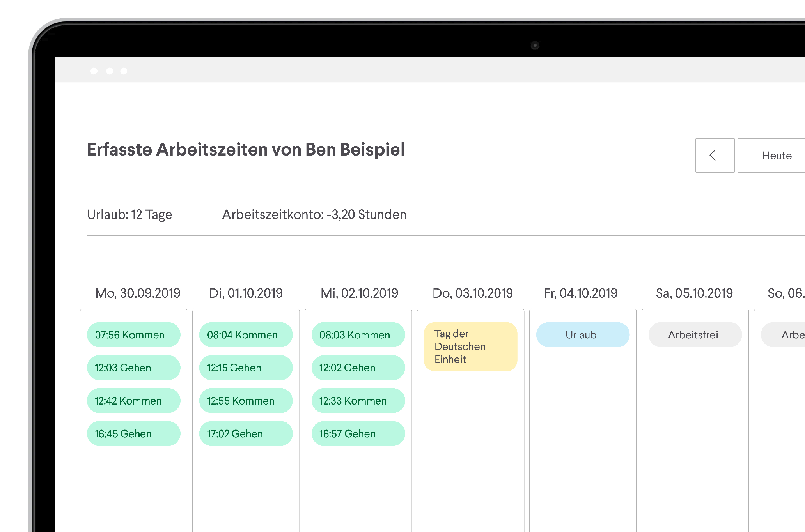Click the Urlaub: 12 Tage summary label
805x532 pixels.
click(129, 214)
